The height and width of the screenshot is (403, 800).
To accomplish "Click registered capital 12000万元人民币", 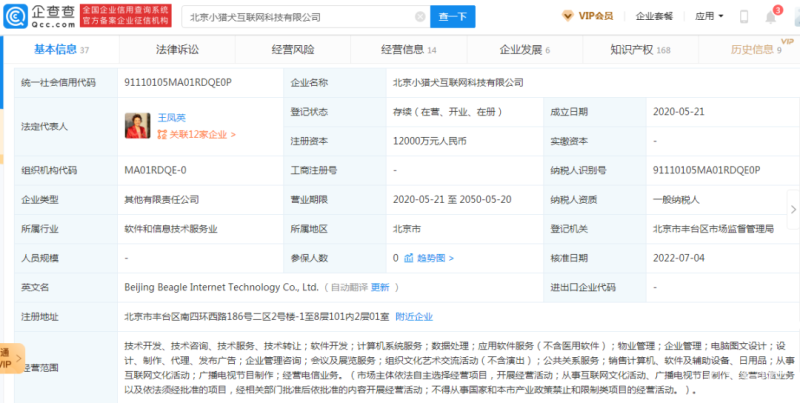I will [x=430, y=141].
